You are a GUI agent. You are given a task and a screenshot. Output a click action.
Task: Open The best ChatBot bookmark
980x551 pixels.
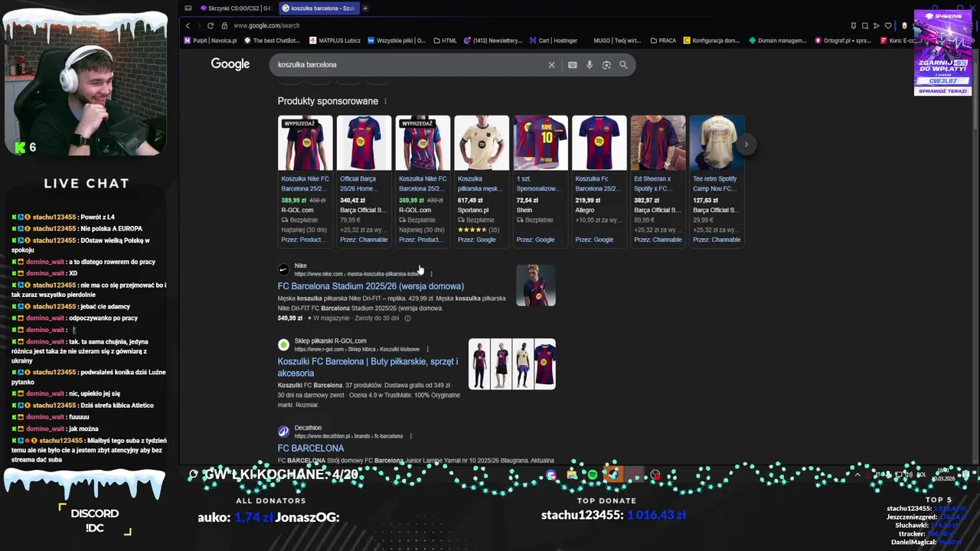[x=272, y=41]
